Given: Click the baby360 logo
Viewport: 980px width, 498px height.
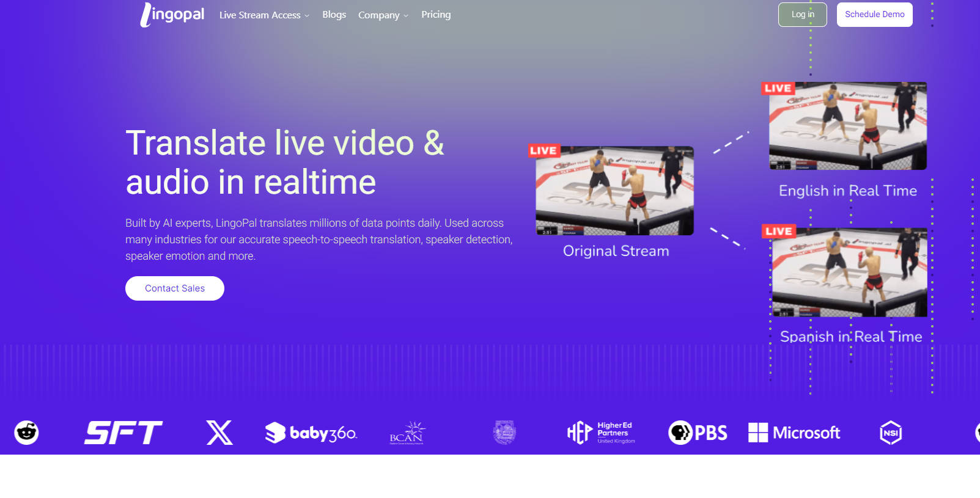Looking at the screenshot, I should pos(311,433).
